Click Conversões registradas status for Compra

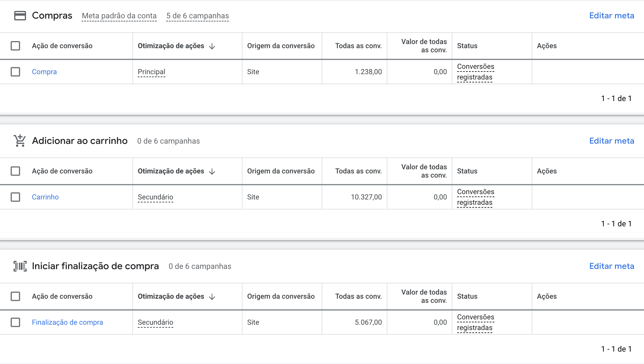click(x=475, y=72)
